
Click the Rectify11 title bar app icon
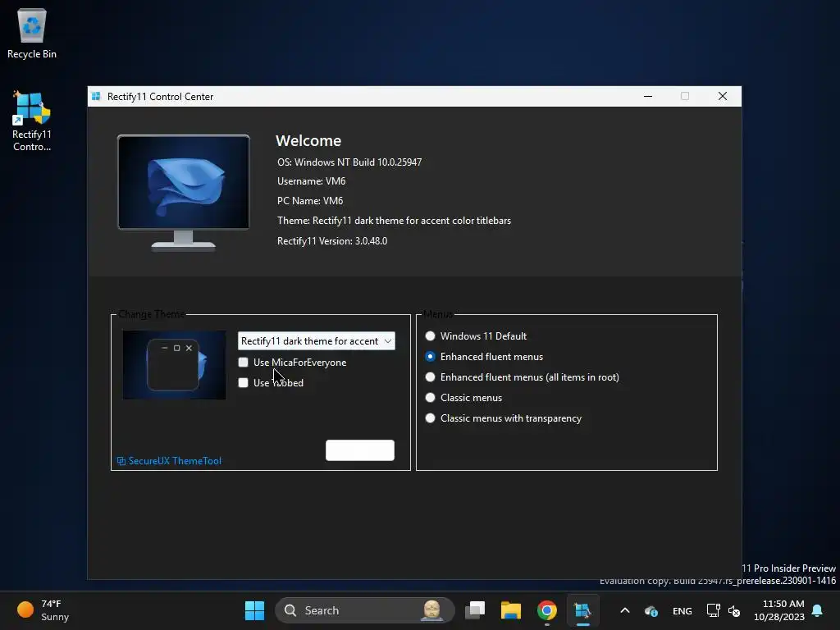click(96, 97)
